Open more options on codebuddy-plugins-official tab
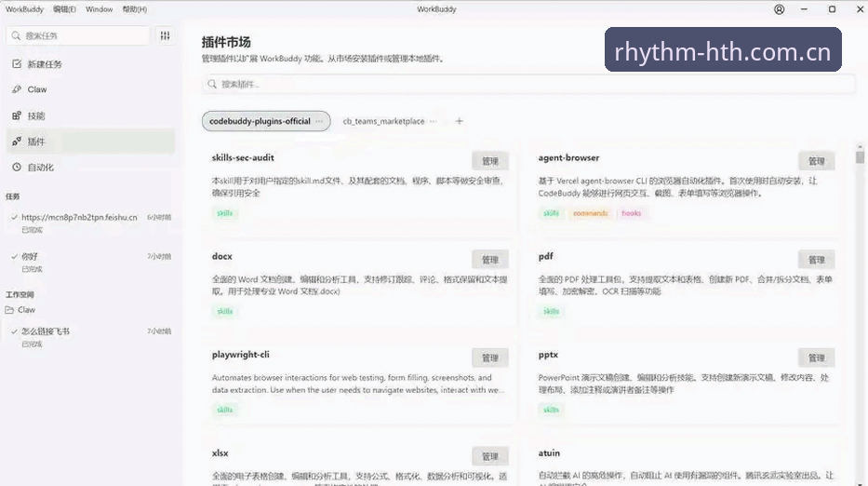Screen dimensions: 868x486 (x=319, y=121)
